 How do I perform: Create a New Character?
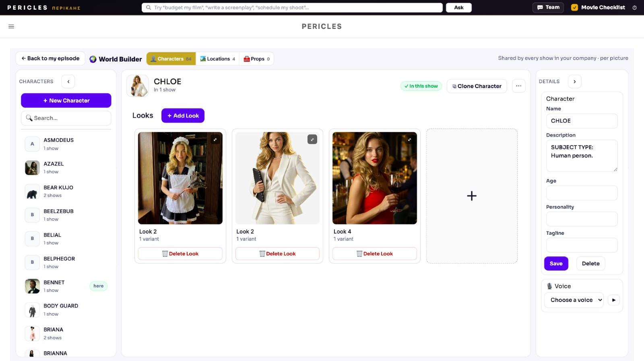tap(66, 101)
